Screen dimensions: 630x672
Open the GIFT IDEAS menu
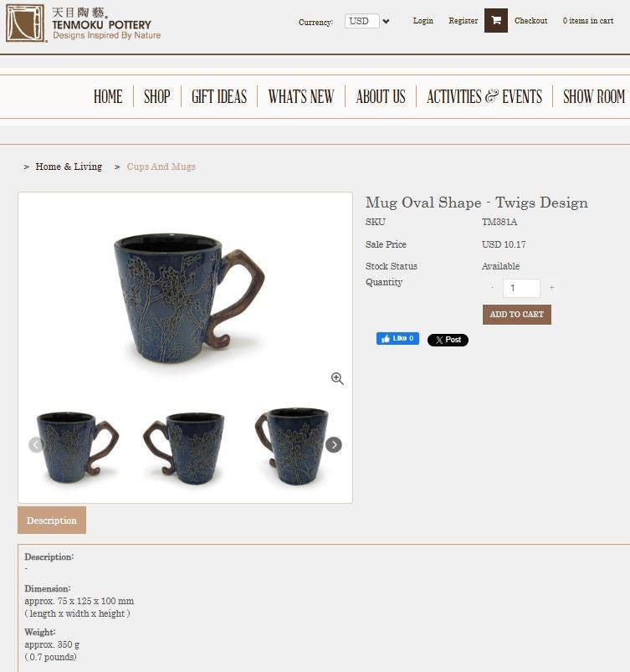219,96
